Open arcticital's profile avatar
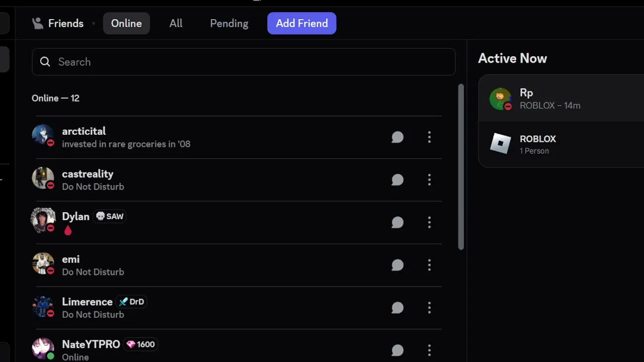 [x=43, y=135]
